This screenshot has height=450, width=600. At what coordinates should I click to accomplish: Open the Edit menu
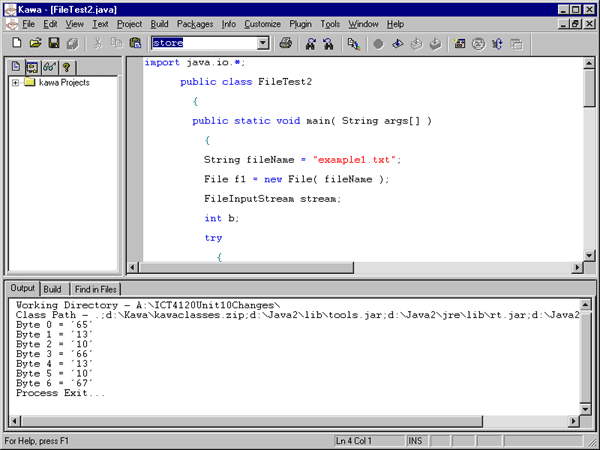pos(50,24)
